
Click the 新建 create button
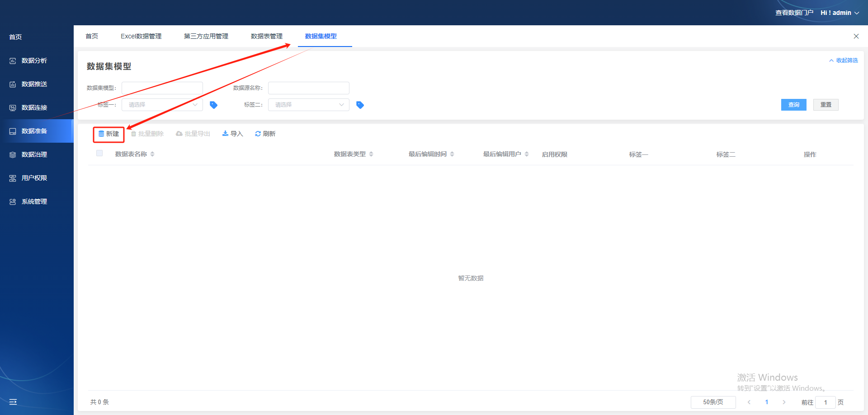click(109, 134)
